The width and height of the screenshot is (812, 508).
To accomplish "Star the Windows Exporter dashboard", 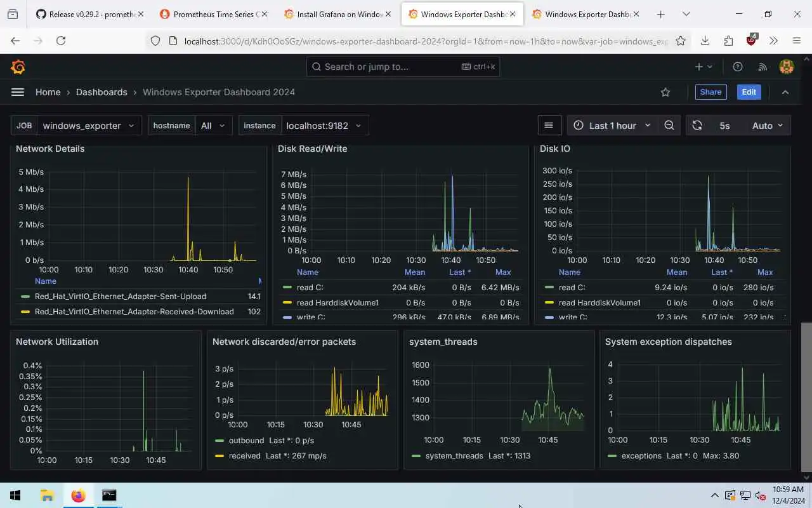I will (665, 92).
